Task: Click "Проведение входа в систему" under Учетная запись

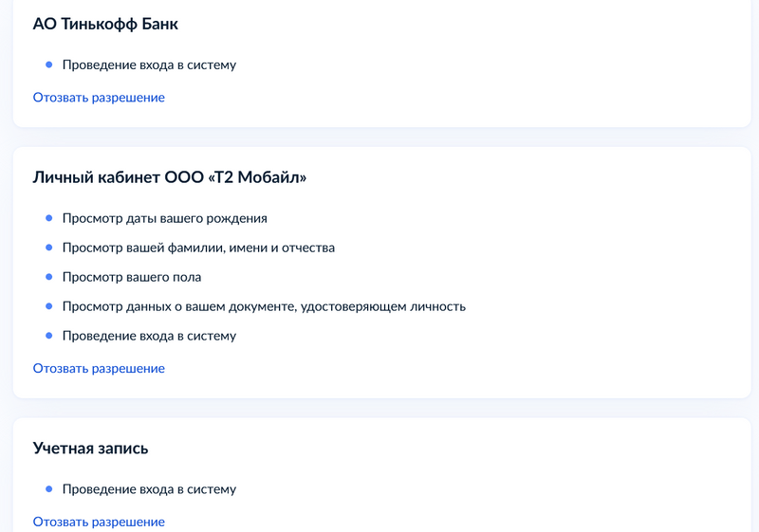Action: pyautogui.click(x=149, y=489)
